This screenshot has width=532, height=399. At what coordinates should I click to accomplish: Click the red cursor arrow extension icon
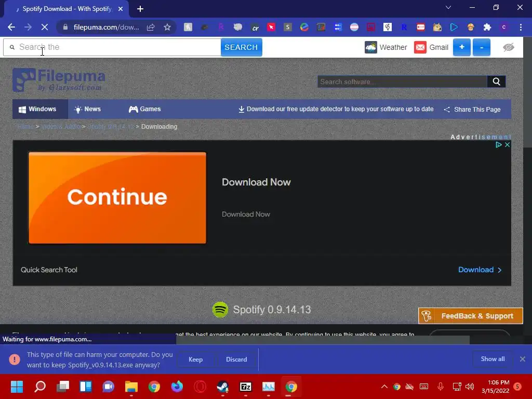click(271, 27)
